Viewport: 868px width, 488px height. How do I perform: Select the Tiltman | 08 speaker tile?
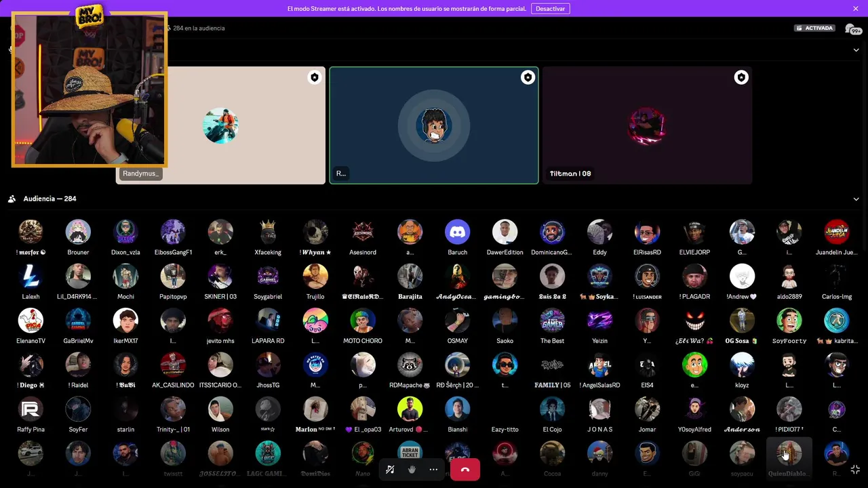pos(647,125)
